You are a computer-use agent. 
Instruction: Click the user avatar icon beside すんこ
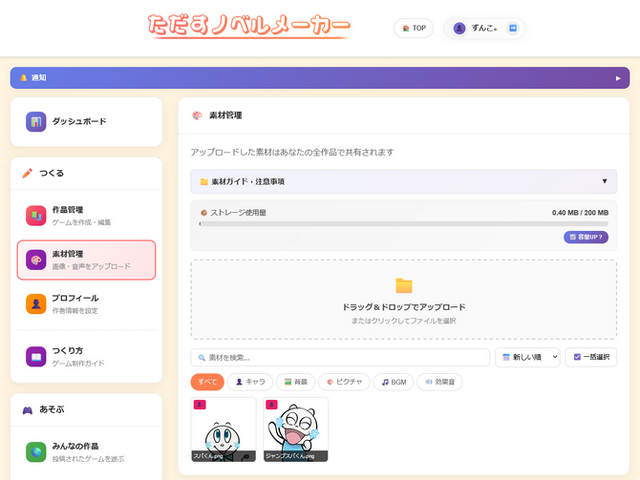tap(459, 29)
